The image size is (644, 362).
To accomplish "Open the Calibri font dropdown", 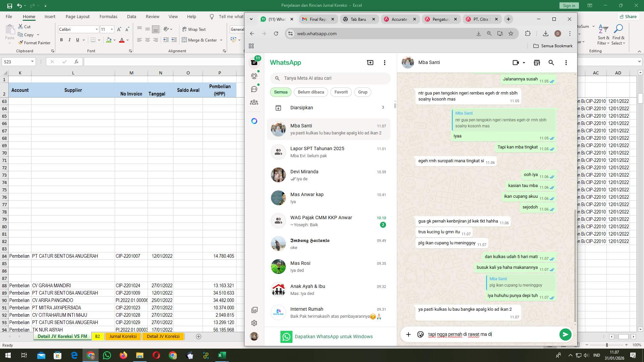I will click(97, 29).
